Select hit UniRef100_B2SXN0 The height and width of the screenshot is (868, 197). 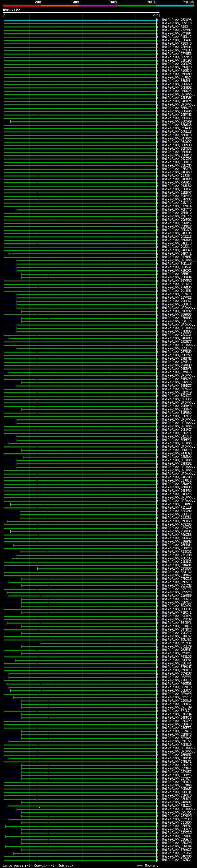click(177, 511)
